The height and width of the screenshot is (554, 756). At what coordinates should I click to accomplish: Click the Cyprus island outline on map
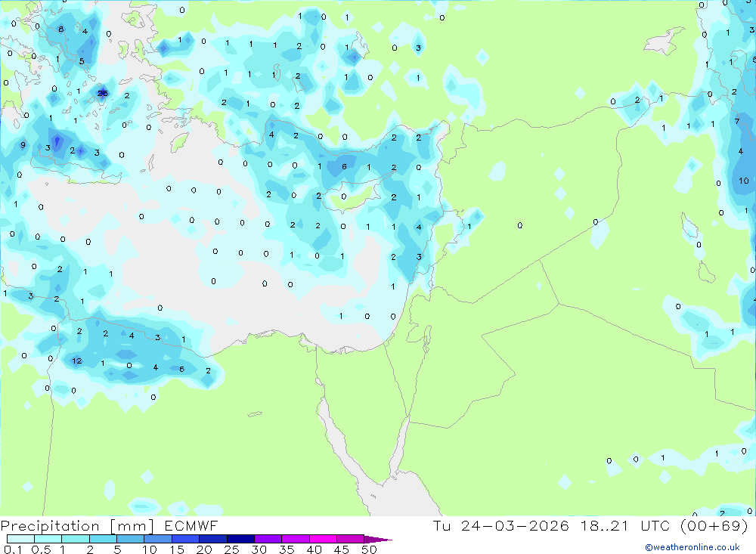(x=357, y=193)
